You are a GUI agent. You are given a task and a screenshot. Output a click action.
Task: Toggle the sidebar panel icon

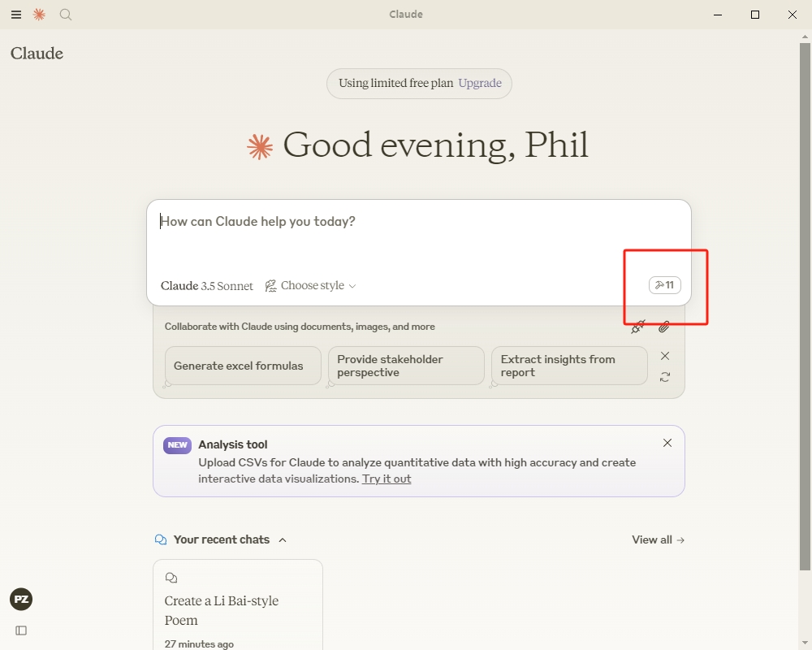(21, 630)
